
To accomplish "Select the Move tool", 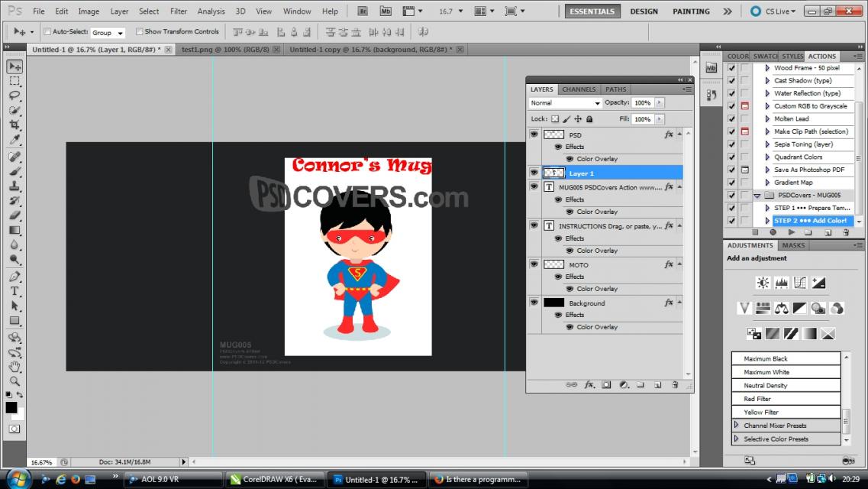I will (15, 66).
